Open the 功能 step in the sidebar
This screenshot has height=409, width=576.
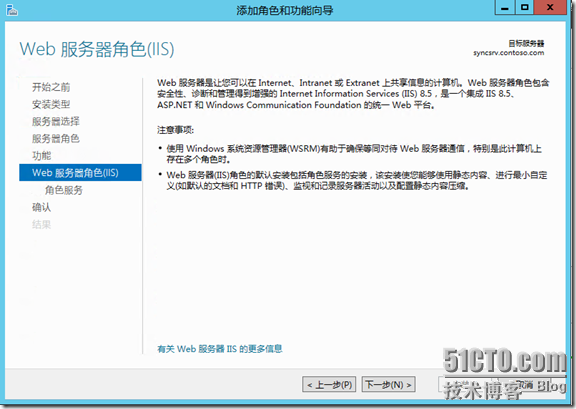[42, 155]
